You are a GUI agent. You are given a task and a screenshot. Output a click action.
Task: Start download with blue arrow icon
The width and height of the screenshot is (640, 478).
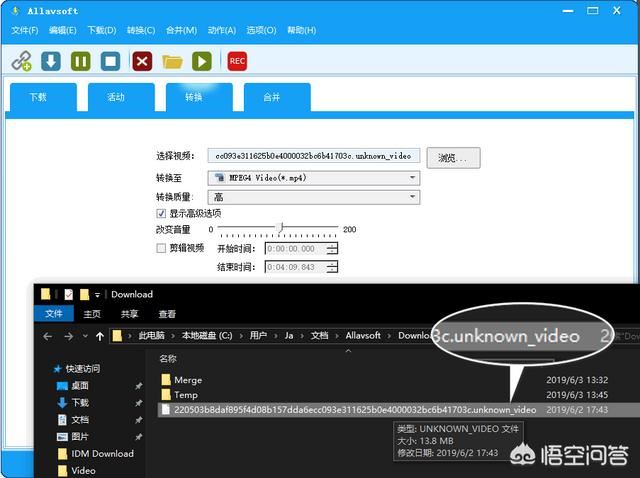pos(51,61)
